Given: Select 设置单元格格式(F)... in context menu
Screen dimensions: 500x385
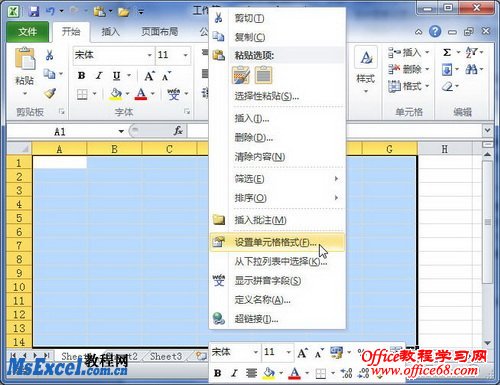Looking at the screenshot, I should pos(277,242).
